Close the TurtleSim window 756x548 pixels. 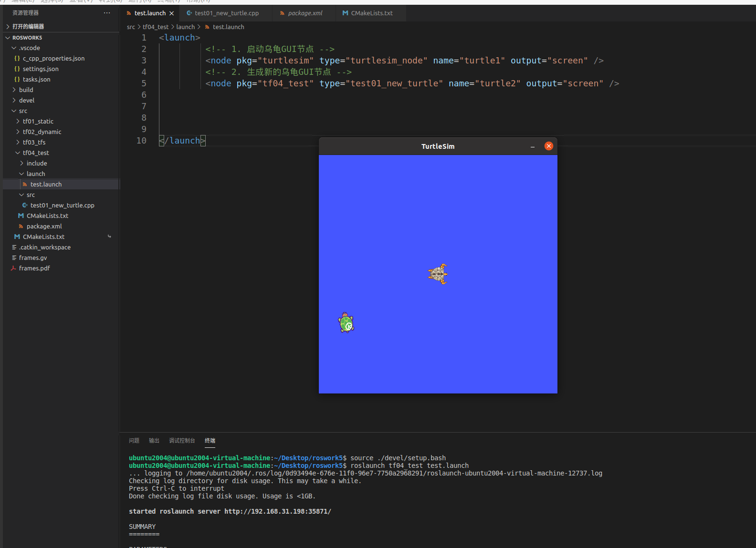point(549,146)
